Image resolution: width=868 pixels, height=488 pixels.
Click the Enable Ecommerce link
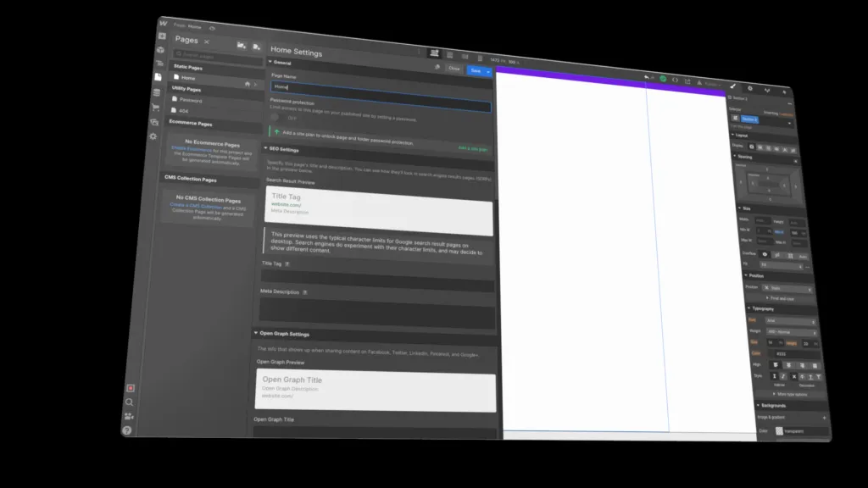pyautogui.click(x=192, y=148)
